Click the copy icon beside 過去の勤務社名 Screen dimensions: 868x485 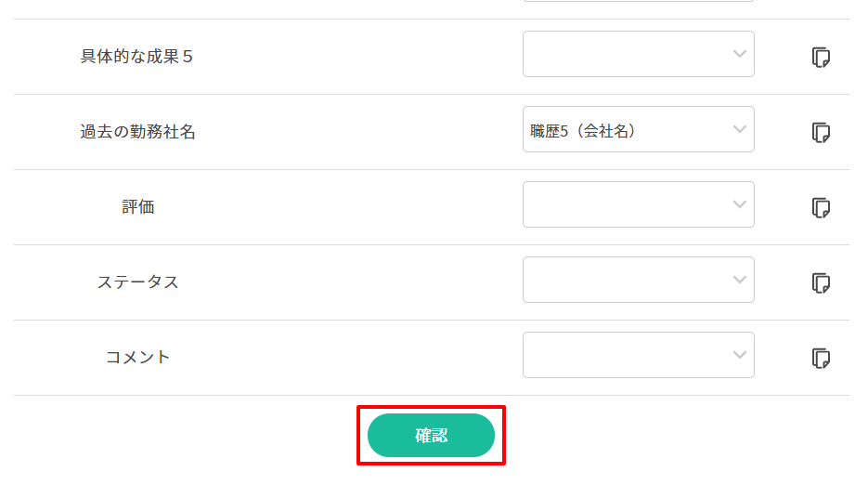820,133
